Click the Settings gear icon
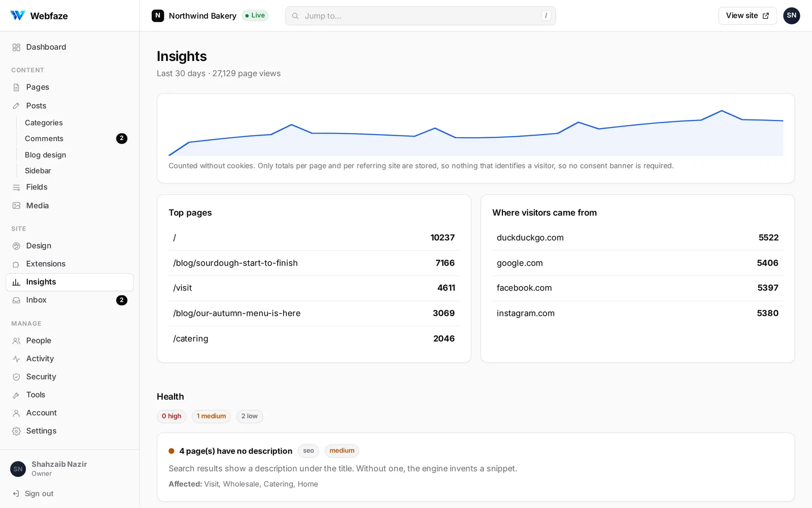This screenshot has height=508, width=812. pyautogui.click(x=16, y=431)
